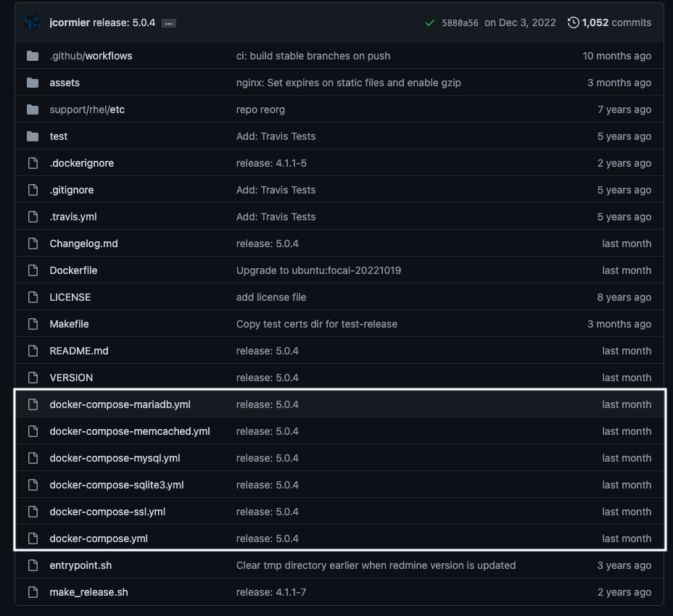Viewport: 673px width, 616px height.
Task: Click the docker-compose-sqlite3.yml file icon
Action: pos(33,485)
